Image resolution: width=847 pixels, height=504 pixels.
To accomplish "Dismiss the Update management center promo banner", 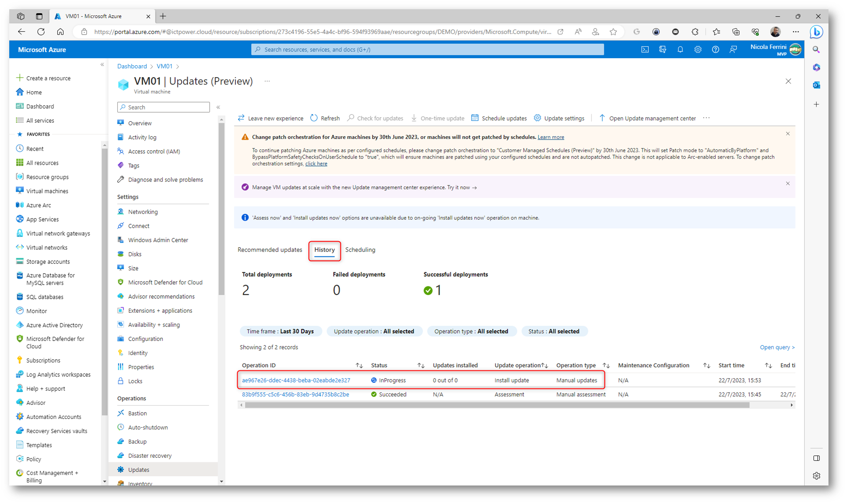I will (x=788, y=183).
